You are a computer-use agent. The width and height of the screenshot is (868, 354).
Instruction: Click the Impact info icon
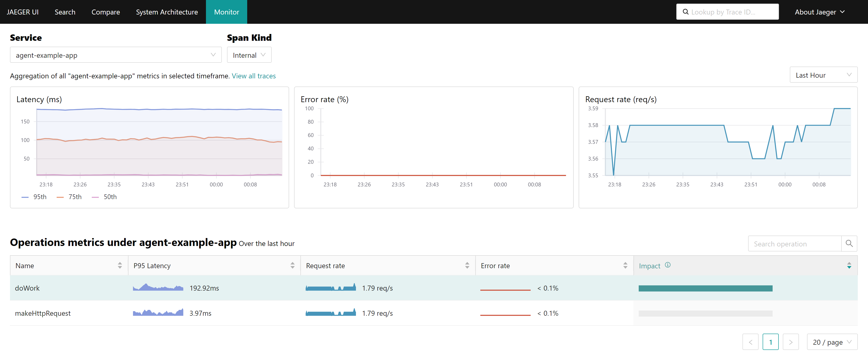pyautogui.click(x=667, y=265)
